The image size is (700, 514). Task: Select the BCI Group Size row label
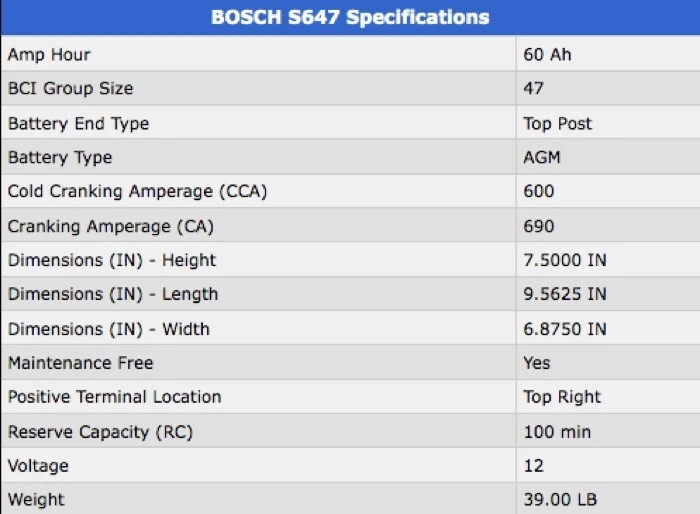click(70, 88)
